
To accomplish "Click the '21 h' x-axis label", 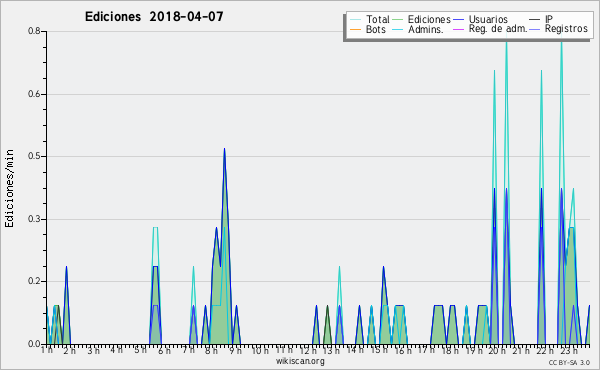I will [521, 350].
